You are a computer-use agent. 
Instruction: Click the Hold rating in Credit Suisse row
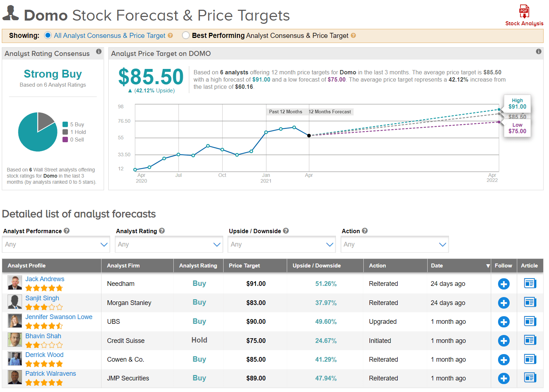[199, 340]
